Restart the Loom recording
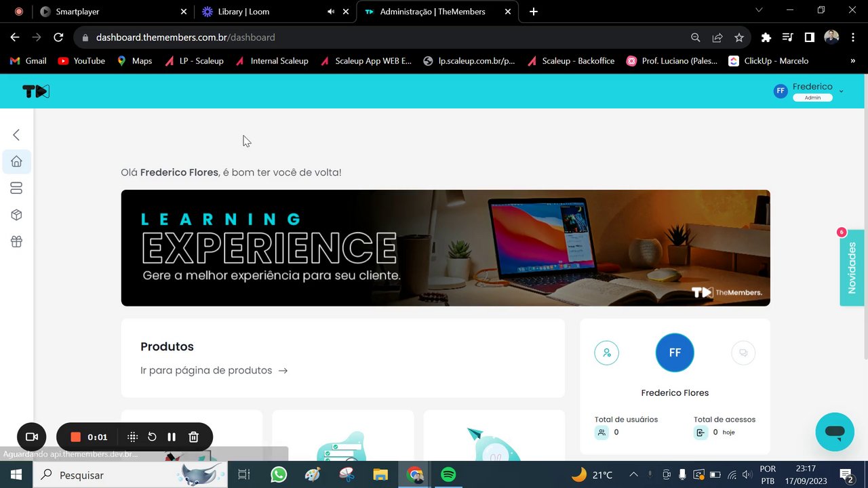The height and width of the screenshot is (488, 868). click(152, 437)
